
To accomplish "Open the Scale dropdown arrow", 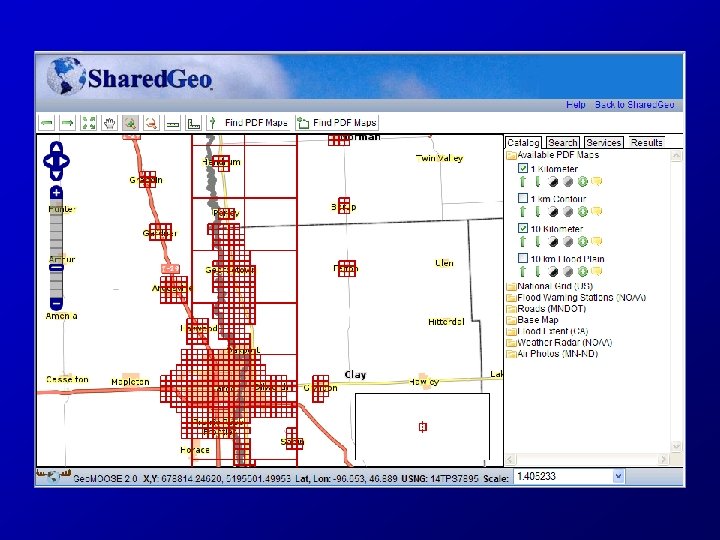I will pos(618,476).
